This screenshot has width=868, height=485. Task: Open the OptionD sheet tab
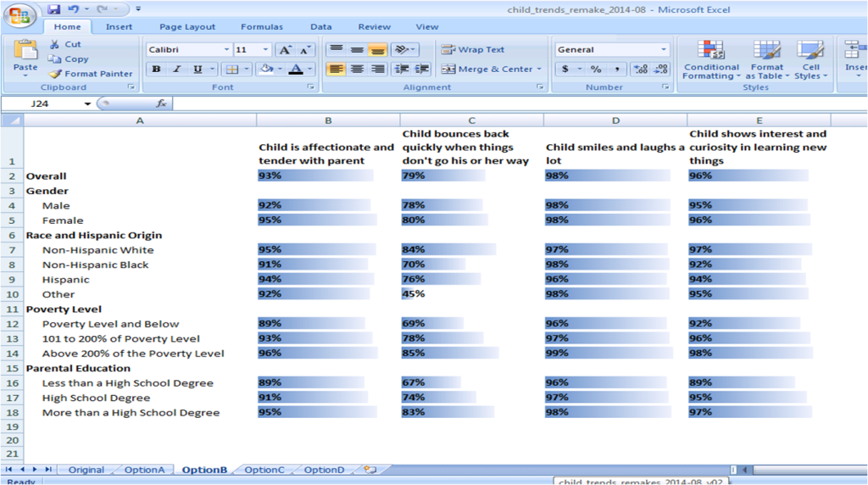point(325,470)
